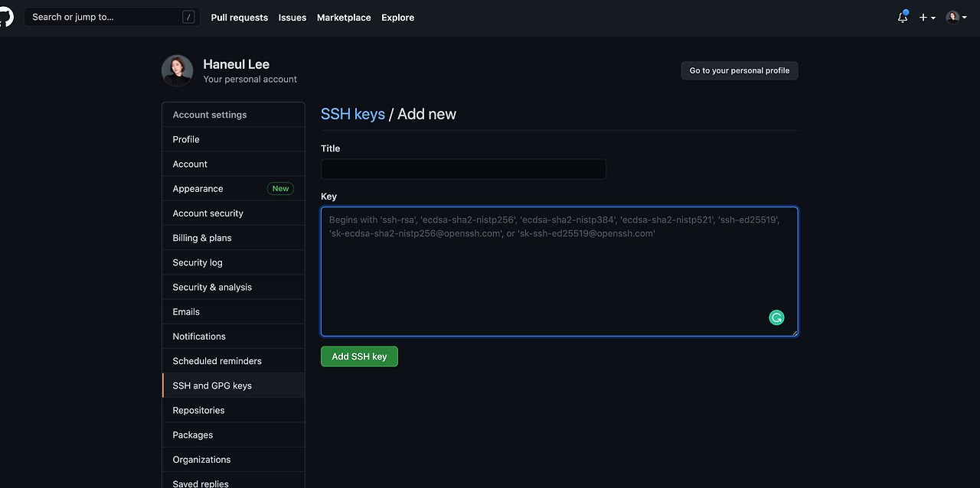Viewport: 980px width, 488px height.
Task: Open Repositories settings in sidebar
Action: 234,410
